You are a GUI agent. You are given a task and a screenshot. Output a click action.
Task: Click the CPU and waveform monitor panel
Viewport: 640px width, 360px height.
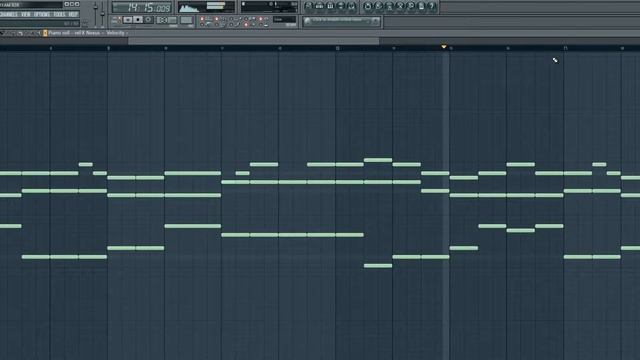click(x=206, y=7)
